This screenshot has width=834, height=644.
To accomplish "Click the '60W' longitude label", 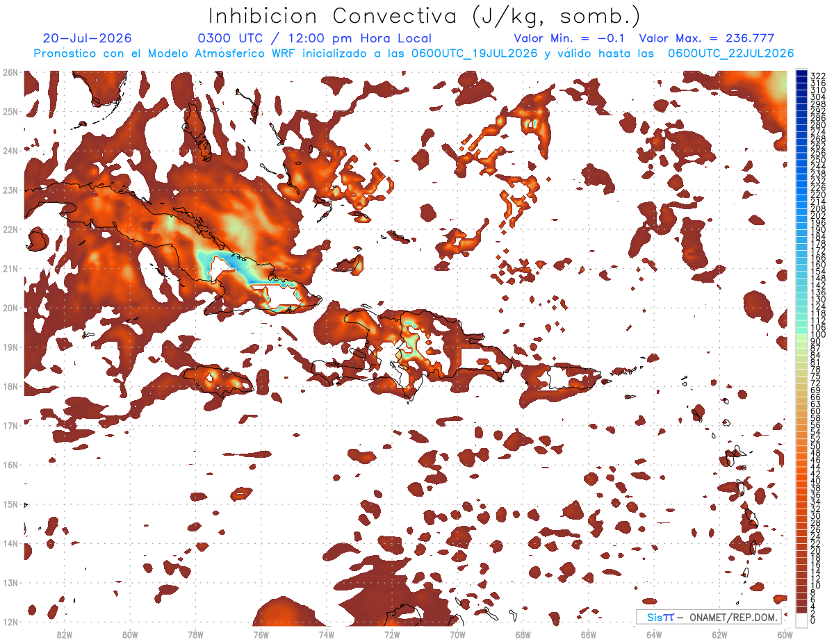I will tap(785, 634).
